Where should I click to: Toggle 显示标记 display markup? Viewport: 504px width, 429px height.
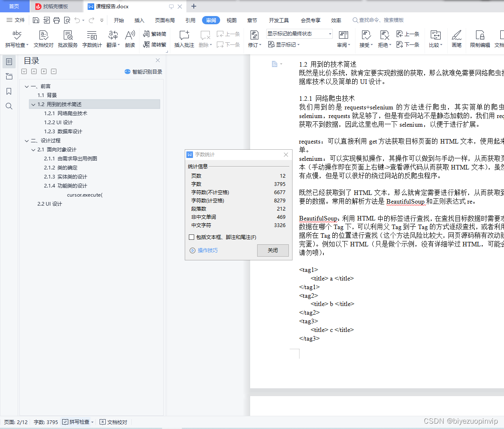click(284, 44)
